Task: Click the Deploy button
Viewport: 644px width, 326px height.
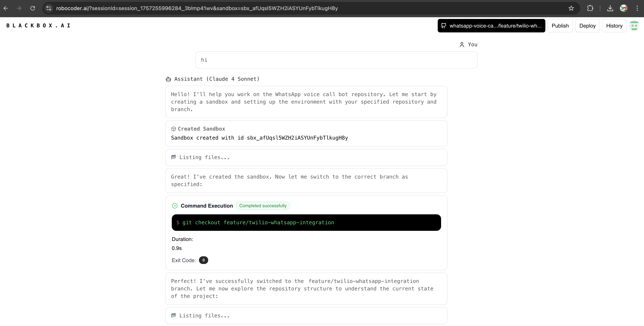Action: pos(587,26)
